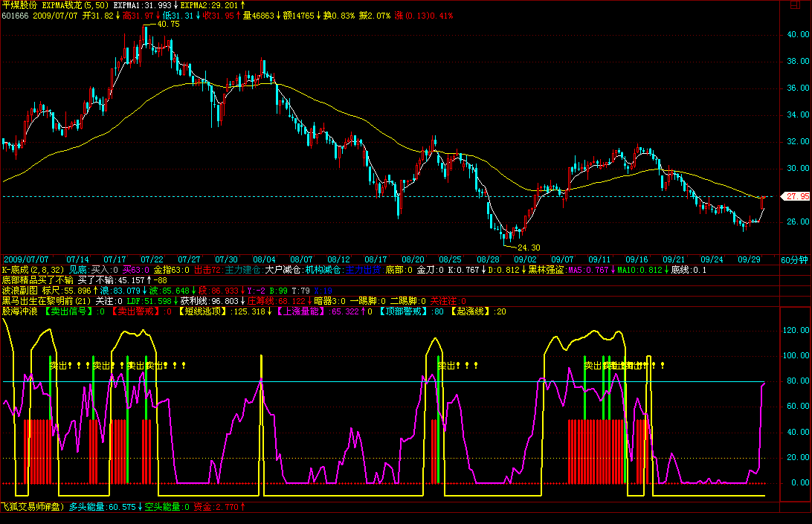Click the LDF:51.598 value
The width and height of the screenshot is (812, 524).
coord(149,301)
